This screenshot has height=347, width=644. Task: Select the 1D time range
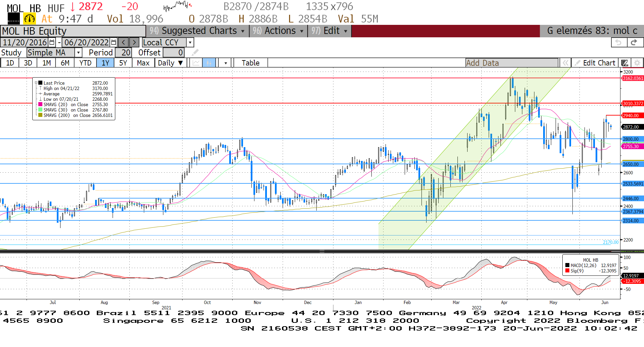10,63
